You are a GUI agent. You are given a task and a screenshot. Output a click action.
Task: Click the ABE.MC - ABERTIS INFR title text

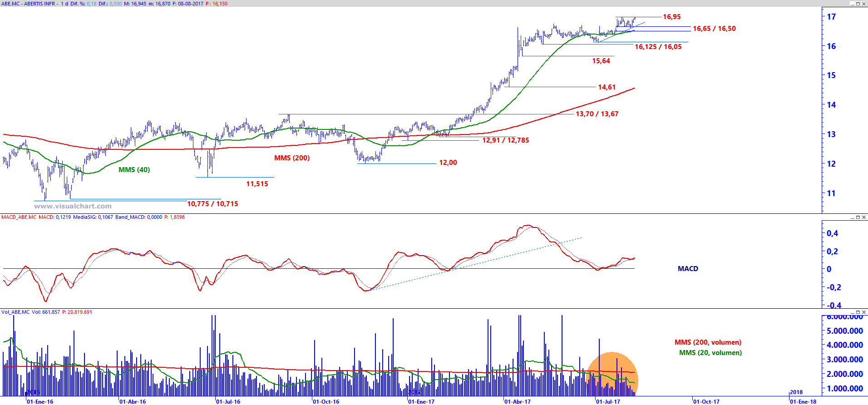(x=28, y=4)
